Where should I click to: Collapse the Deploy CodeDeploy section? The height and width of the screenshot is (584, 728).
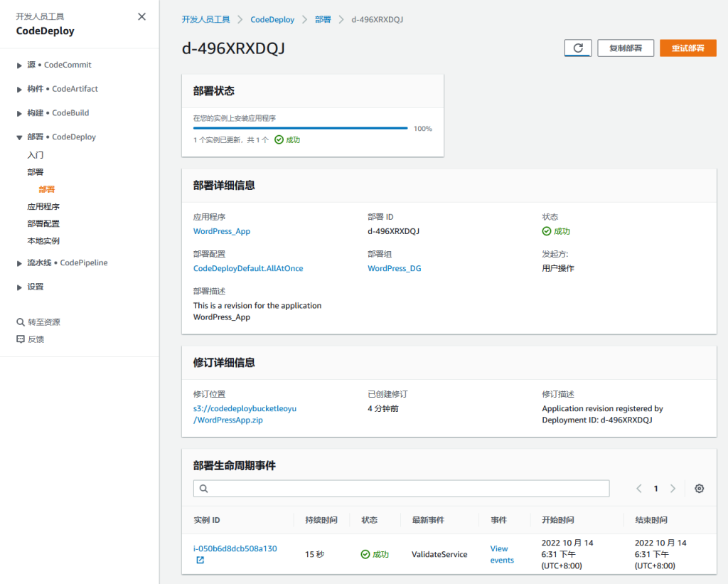point(19,137)
